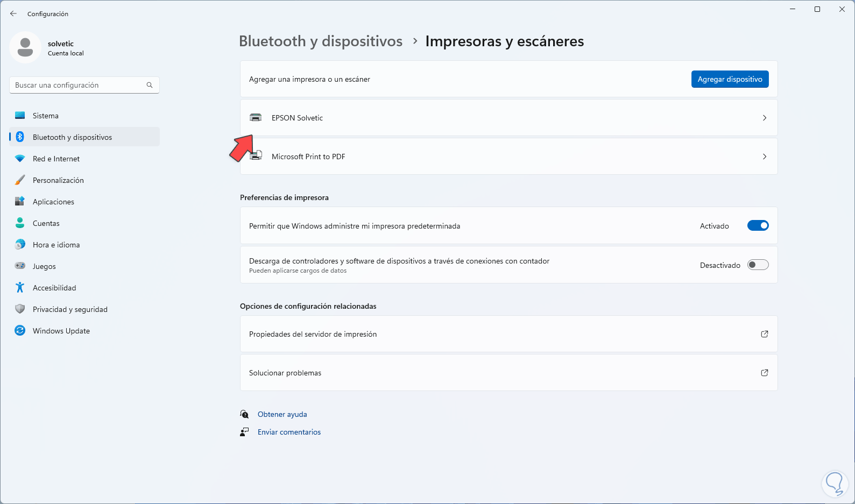Open Personalización settings
The width and height of the screenshot is (855, 504).
[x=84, y=180]
